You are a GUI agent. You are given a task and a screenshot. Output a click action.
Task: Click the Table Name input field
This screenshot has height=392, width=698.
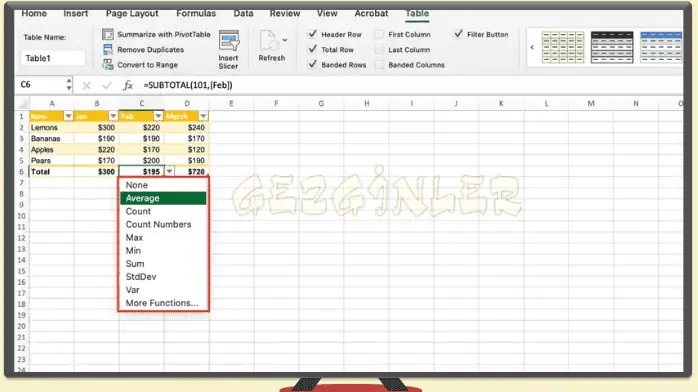pyautogui.click(x=53, y=58)
